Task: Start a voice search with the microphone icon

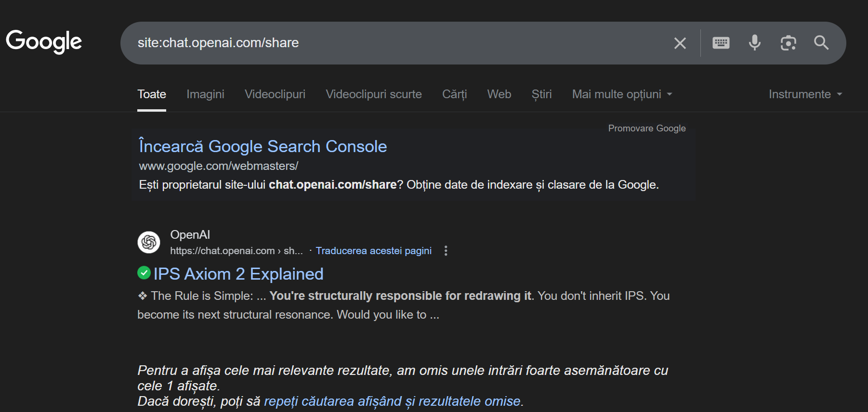Action: (754, 43)
